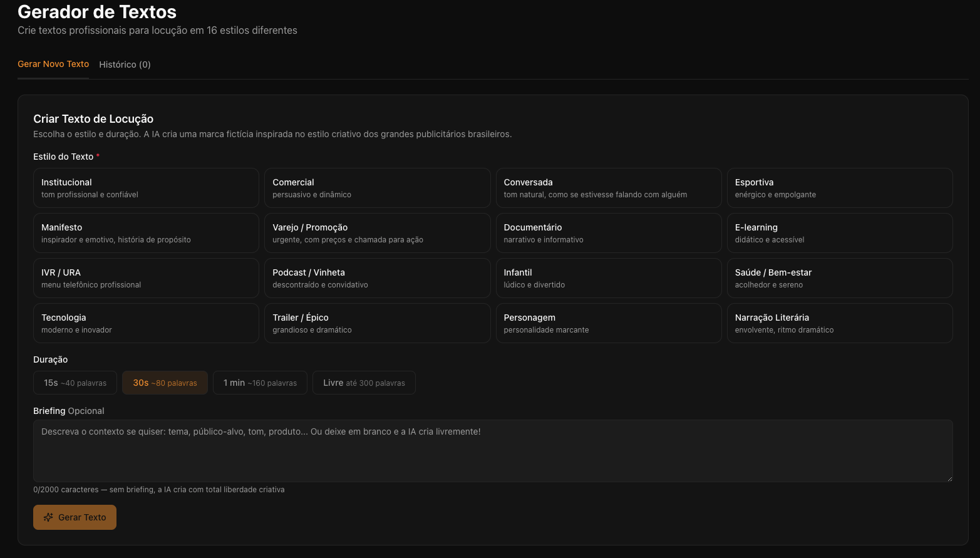This screenshot has height=558, width=980.
Task: Pick the Conversada style option
Action: [608, 188]
